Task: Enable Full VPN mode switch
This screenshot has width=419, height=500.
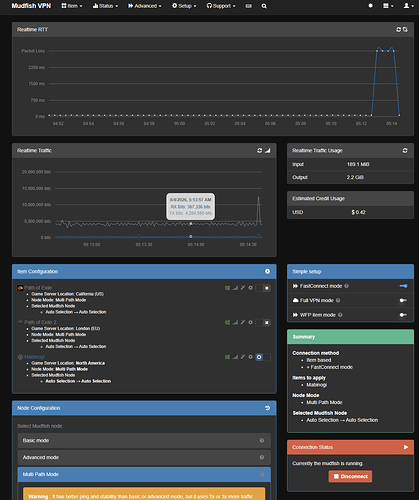Action: click(403, 300)
